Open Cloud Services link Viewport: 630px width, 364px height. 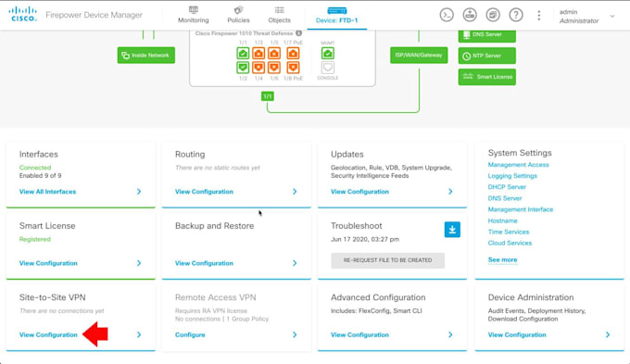coord(510,243)
